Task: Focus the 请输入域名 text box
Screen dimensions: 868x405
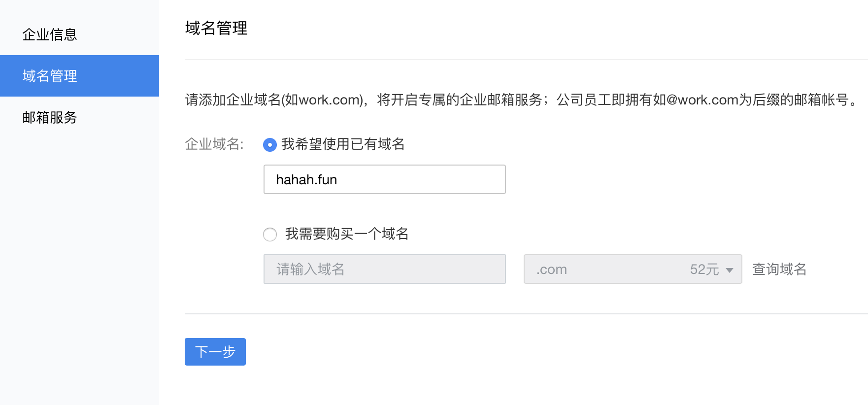Action: coord(384,269)
